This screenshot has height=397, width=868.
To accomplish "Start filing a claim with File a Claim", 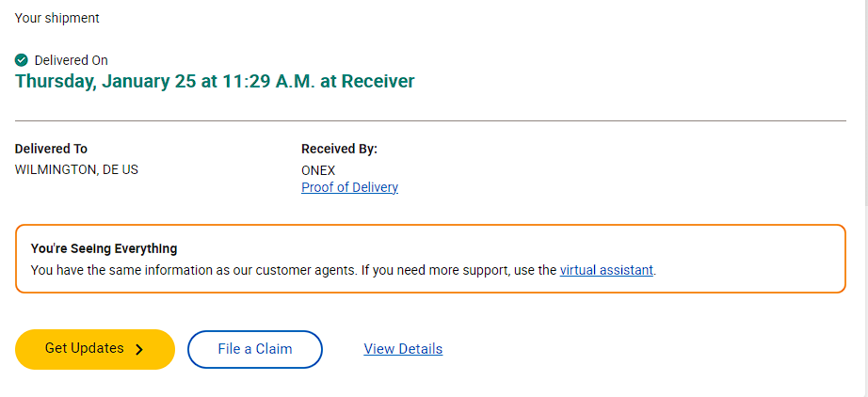I will coord(254,349).
